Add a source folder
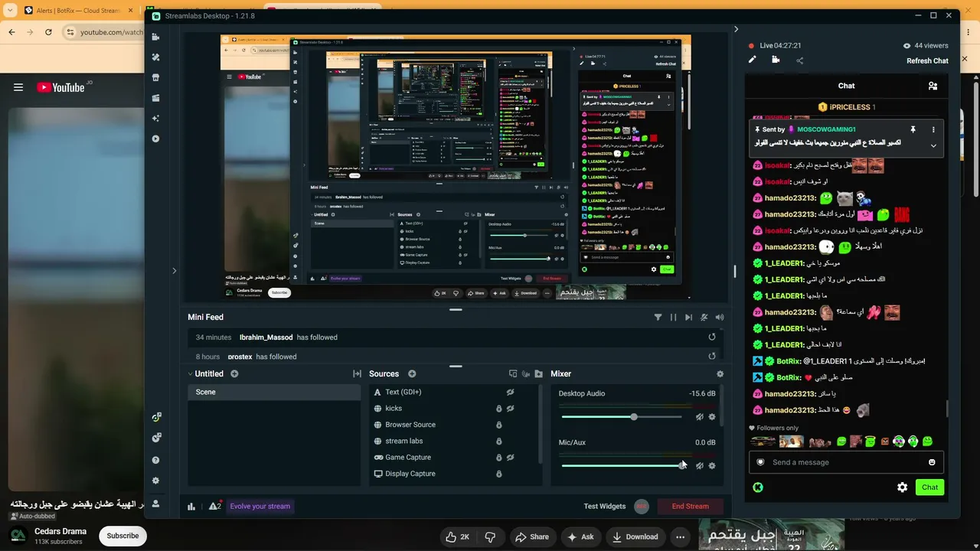The image size is (980, 551). [x=538, y=373]
